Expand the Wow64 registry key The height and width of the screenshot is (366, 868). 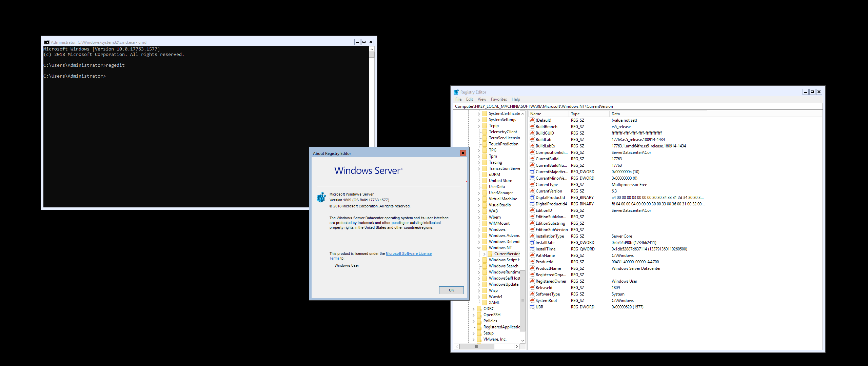(x=479, y=297)
